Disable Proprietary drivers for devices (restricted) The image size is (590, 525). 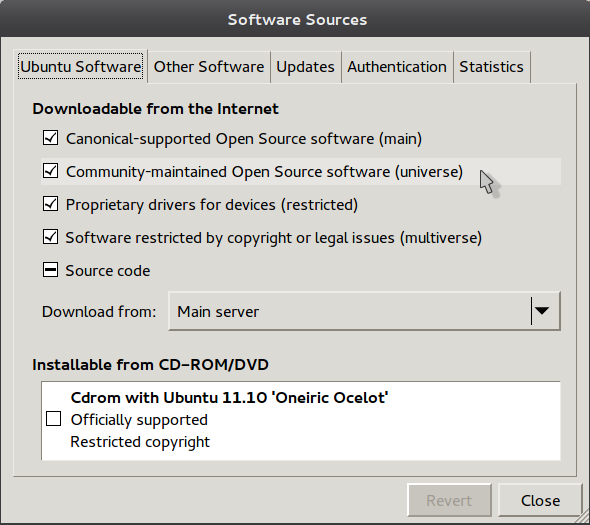(x=50, y=204)
